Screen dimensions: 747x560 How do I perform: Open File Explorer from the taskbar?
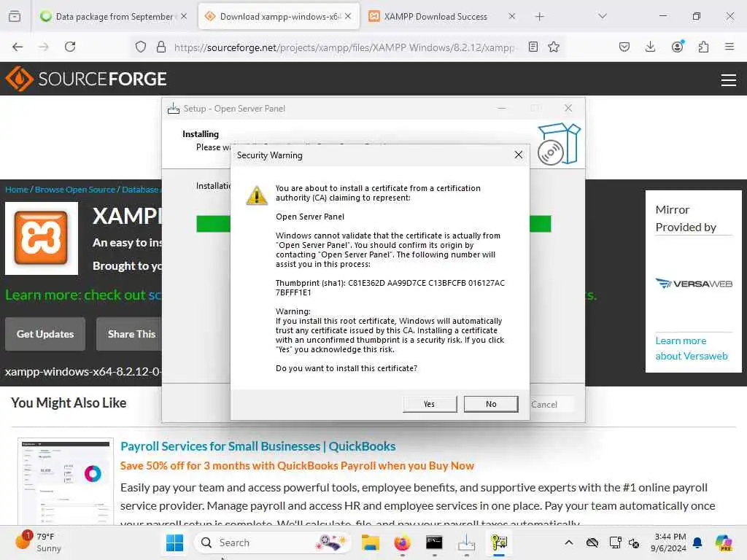pyautogui.click(x=370, y=542)
